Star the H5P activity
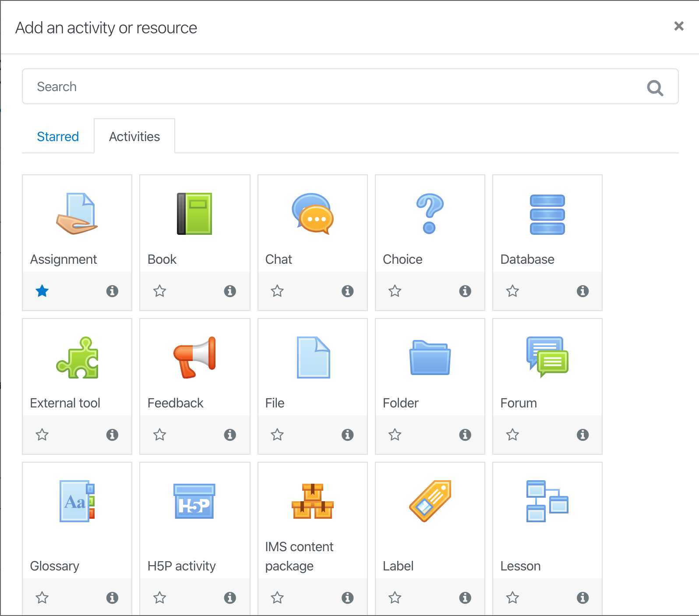Viewport: 699px width, 616px height. [x=160, y=598]
